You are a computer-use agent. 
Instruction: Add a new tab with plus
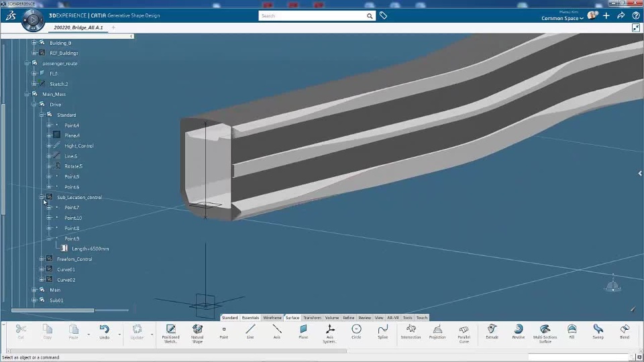pyautogui.click(x=113, y=27)
